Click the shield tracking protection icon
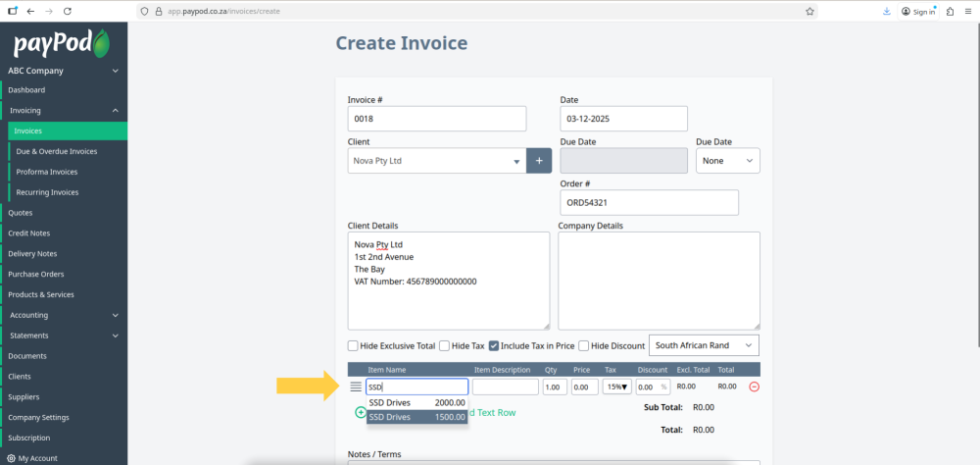 (x=144, y=11)
